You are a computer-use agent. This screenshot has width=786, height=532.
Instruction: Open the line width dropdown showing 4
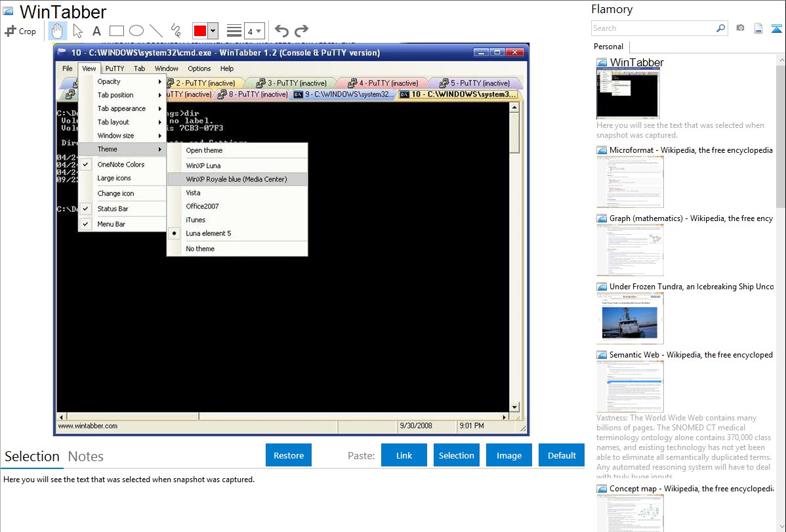point(254,31)
